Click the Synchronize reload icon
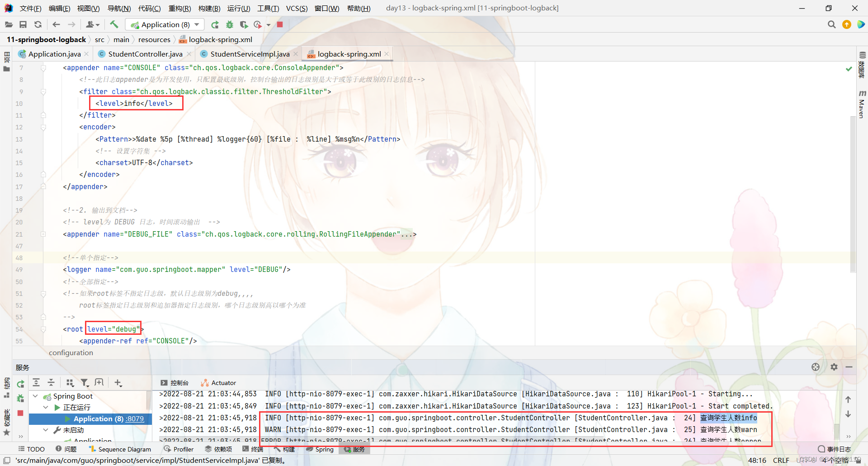The height and width of the screenshot is (466, 868). pyautogui.click(x=38, y=24)
